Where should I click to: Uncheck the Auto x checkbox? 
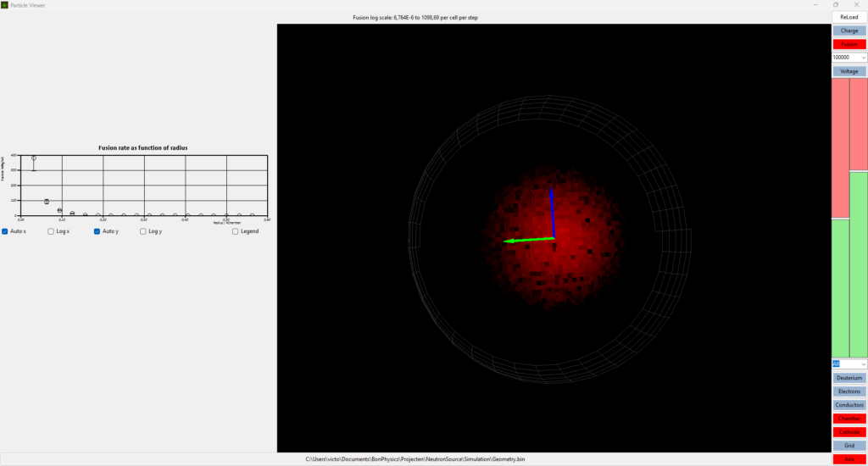point(6,231)
